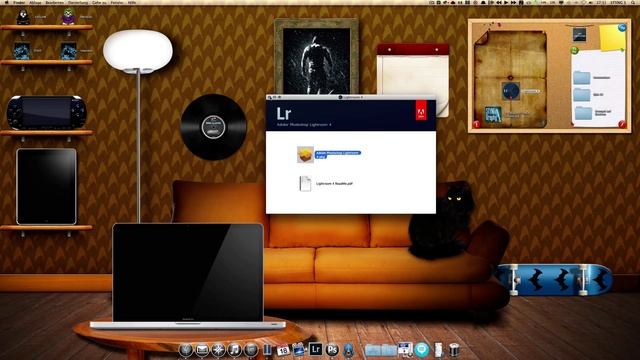This screenshot has width=640, height=360.
Task: Click the red Adobe logo in Lightroom window
Action: coord(421,110)
